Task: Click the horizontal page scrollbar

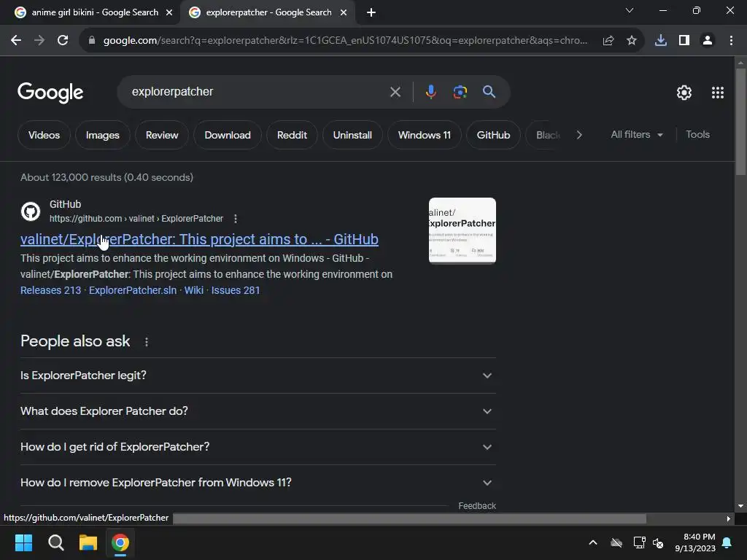Action: [410, 518]
